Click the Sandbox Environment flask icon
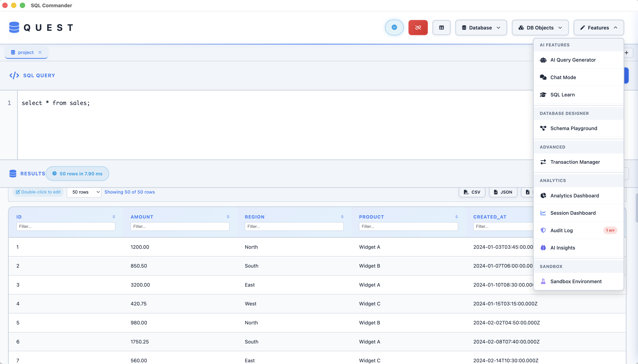The image size is (638, 364). coord(543,281)
